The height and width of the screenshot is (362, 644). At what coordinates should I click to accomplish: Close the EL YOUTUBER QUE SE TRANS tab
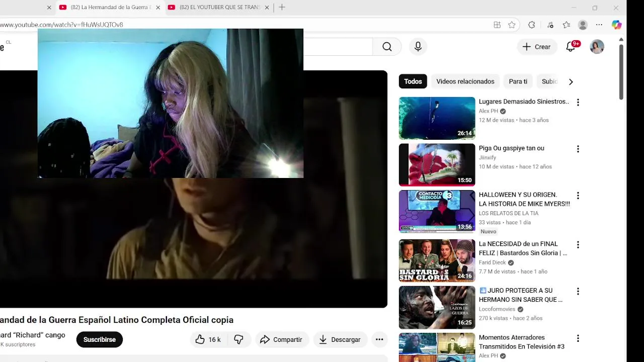pos(267,8)
